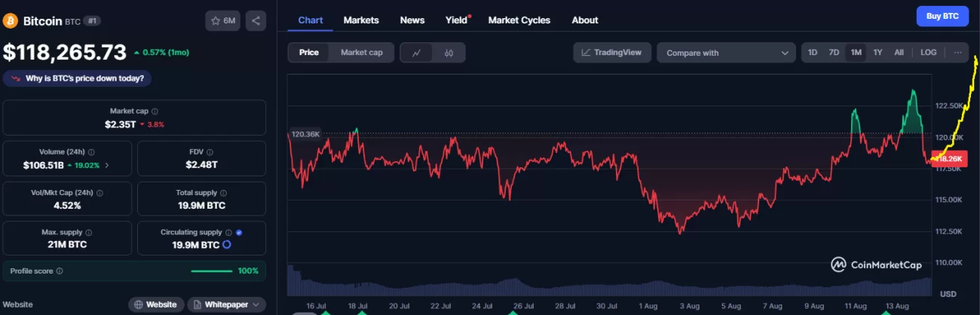Click the 118.26K current price label
Viewport: 980px width, 315px height.
948,159
